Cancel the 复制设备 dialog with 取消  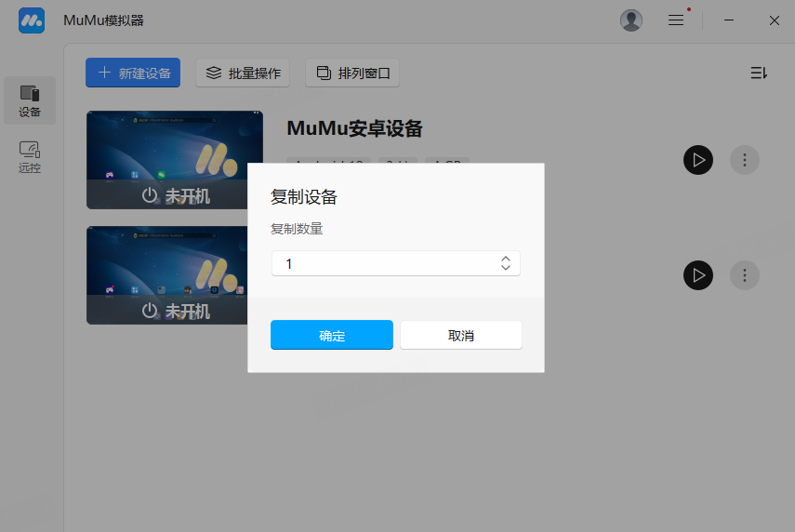(461, 335)
